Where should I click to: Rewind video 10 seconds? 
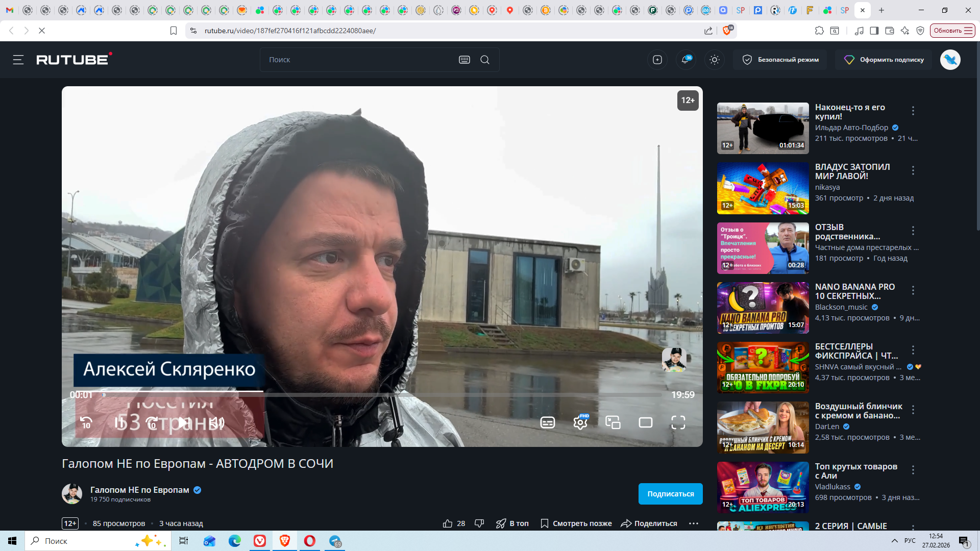pos(86,422)
